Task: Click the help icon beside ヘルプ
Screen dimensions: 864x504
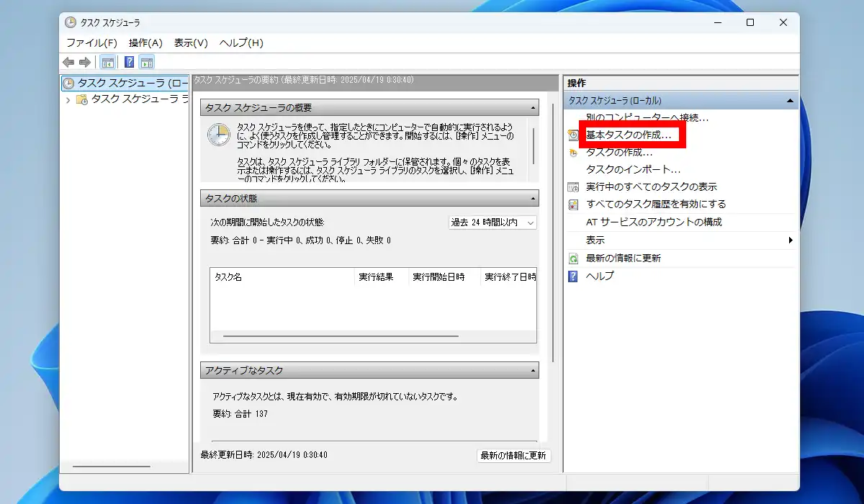Action: 573,276
